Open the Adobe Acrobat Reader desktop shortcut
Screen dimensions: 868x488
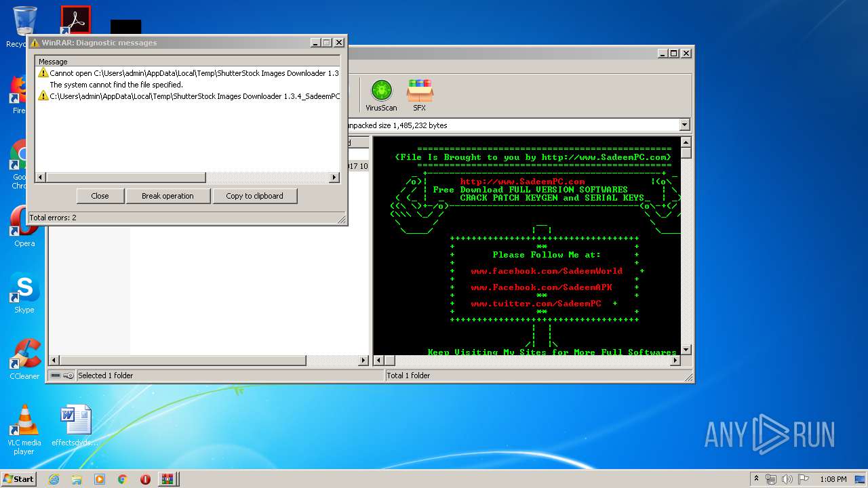75,20
